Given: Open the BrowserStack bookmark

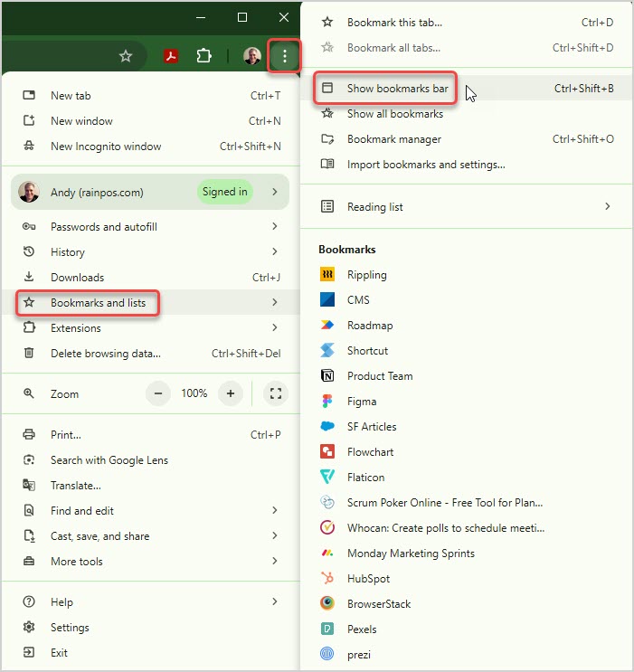Looking at the screenshot, I should pyautogui.click(x=467, y=603).
